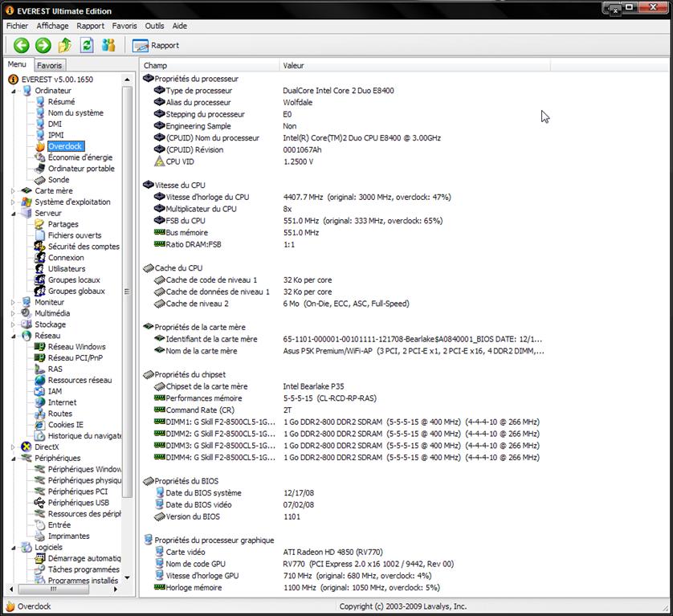Open the Internet tree icon
The height and width of the screenshot is (616, 673).
(x=40, y=402)
